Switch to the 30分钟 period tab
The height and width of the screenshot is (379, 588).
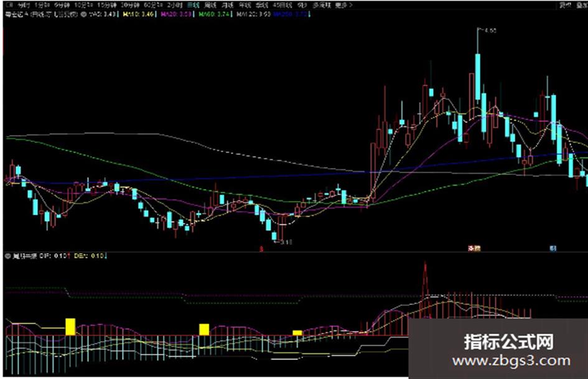coord(130,5)
